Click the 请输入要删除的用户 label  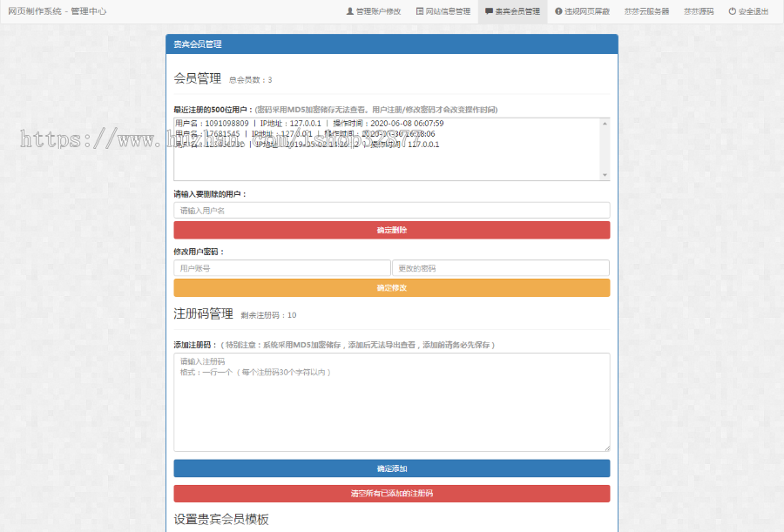coord(210,194)
